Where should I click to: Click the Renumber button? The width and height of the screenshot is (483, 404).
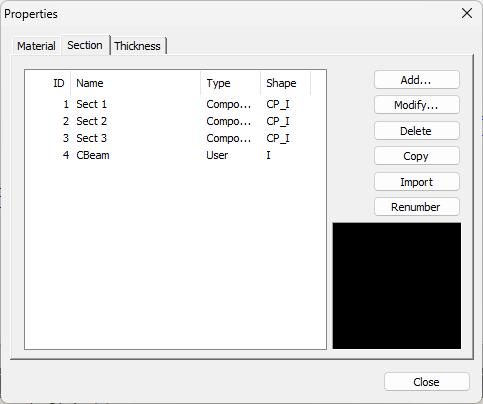coord(417,207)
